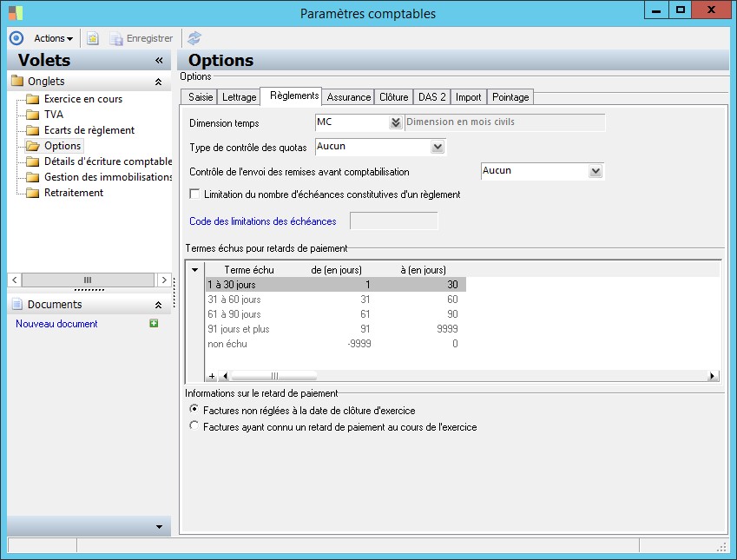Image resolution: width=737 pixels, height=560 pixels.
Task: Click the new document toolbar icon
Action: click(93, 38)
